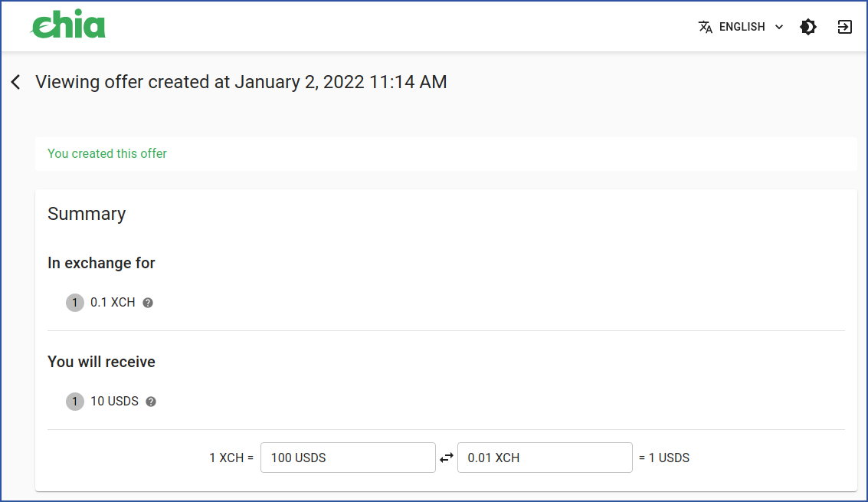868x502 pixels.
Task: Click the offer creation date title
Action: pos(241,82)
